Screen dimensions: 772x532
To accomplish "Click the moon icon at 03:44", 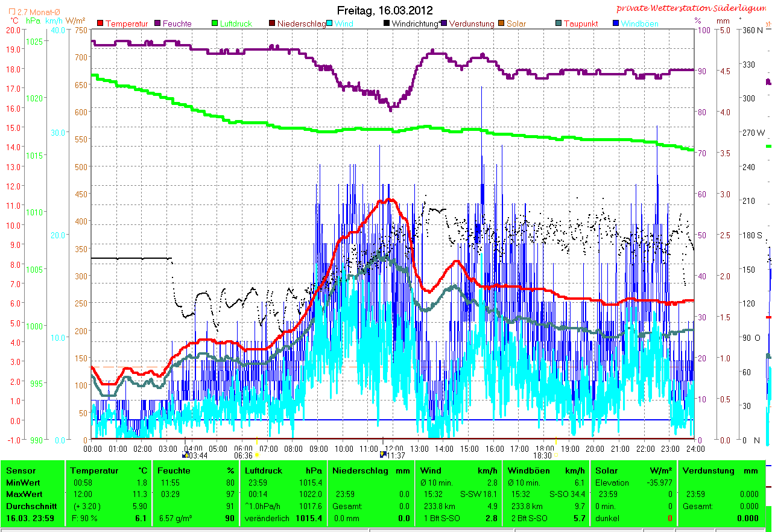I will (x=185, y=455).
